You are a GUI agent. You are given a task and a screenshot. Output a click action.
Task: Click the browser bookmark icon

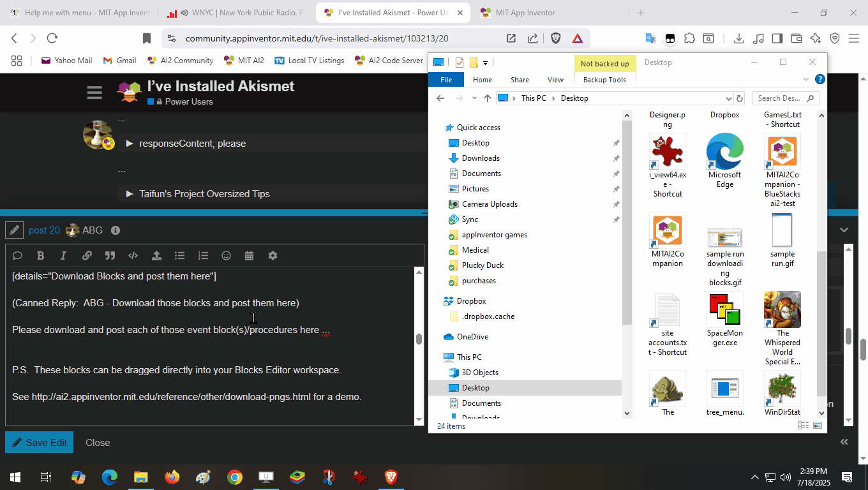[x=147, y=38]
